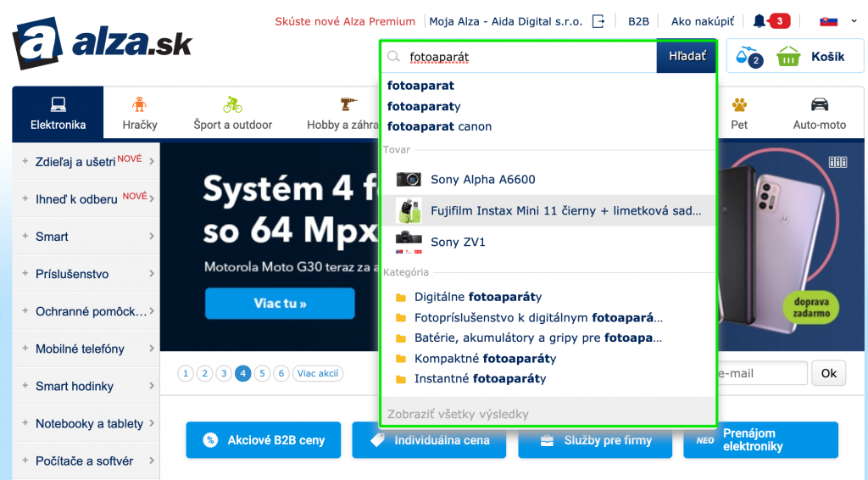Image resolution: width=868 pixels, height=480 pixels.
Task: Click folder icon beside Batérie, akumulátory category
Action: click(x=401, y=338)
